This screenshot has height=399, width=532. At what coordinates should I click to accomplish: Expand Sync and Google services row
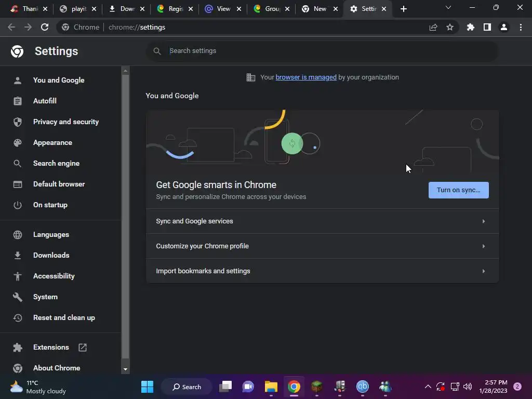coord(322,221)
